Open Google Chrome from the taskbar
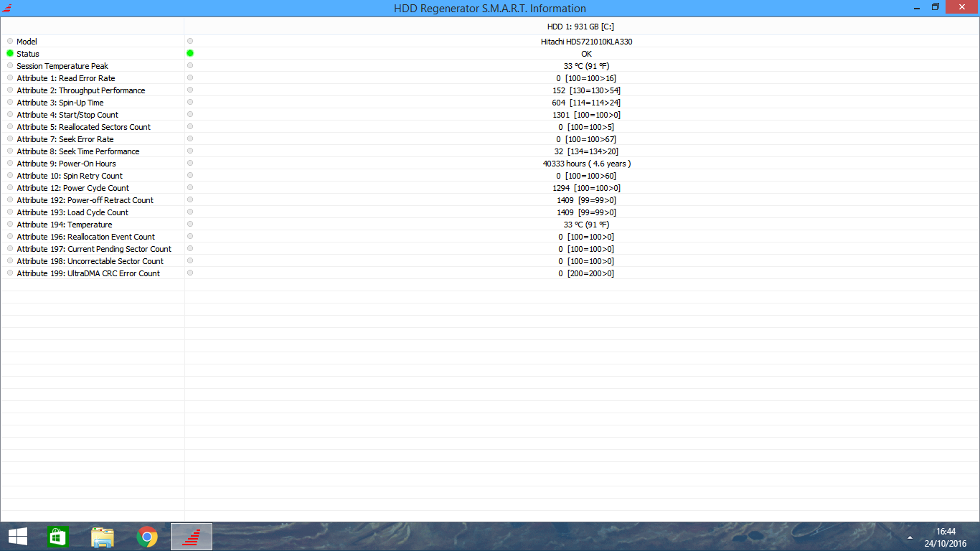This screenshot has width=980, height=551. (147, 537)
